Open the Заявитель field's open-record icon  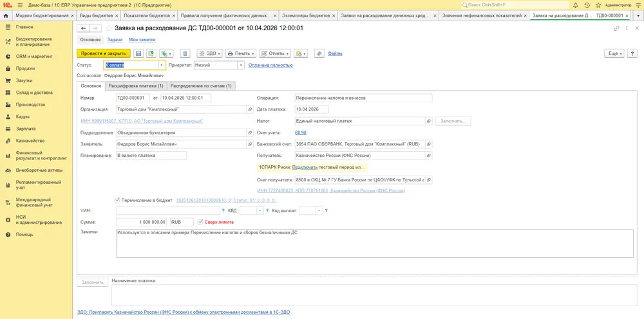pyautogui.click(x=250, y=144)
